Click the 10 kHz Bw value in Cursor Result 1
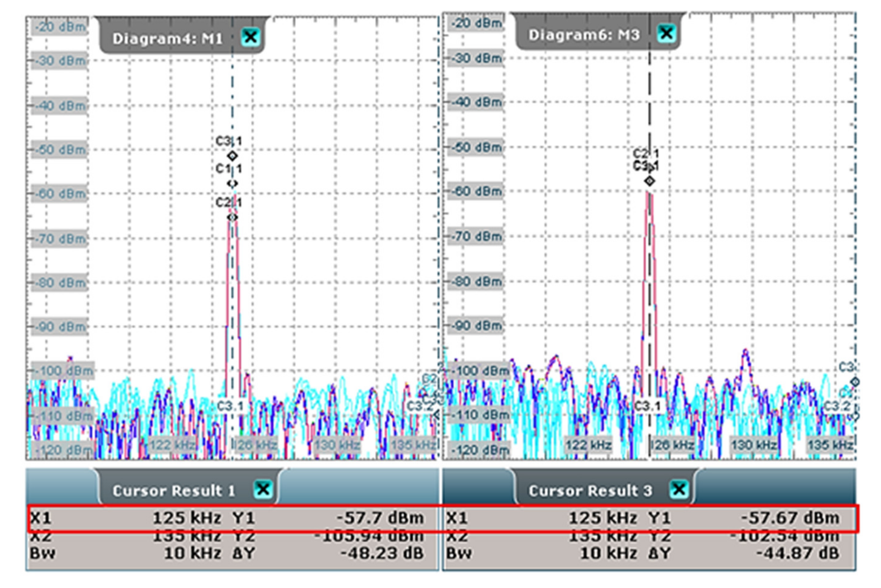The width and height of the screenshot is (881, 588). pyautogui.click(x=193, y=553)
